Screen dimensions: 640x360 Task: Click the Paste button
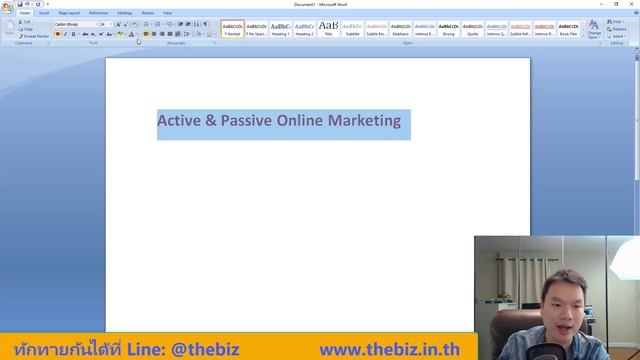(9, 29)
